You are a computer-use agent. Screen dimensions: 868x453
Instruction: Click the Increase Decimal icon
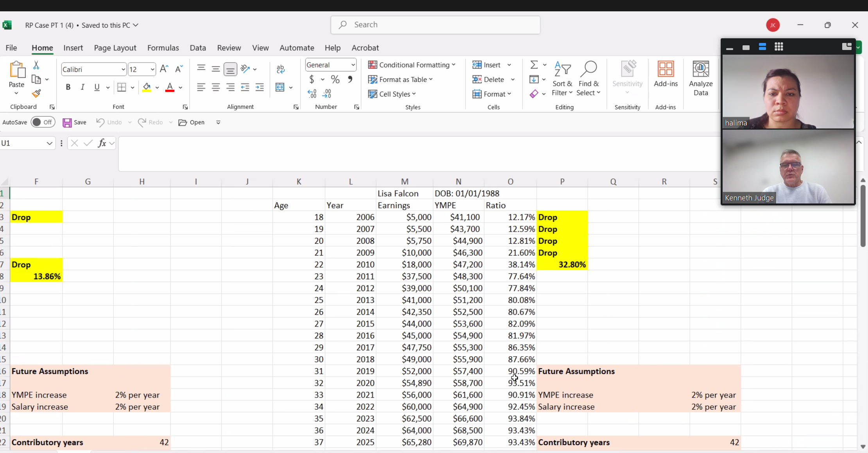pos(312,94)
